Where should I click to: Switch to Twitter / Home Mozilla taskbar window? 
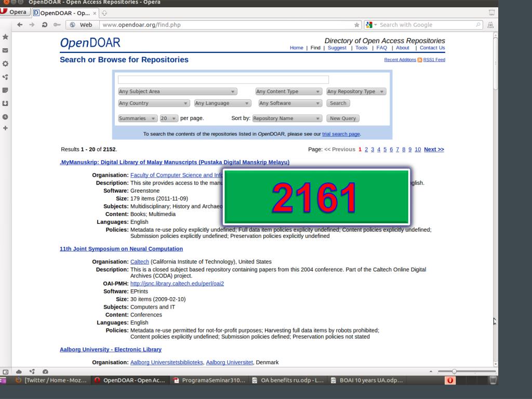51,380
